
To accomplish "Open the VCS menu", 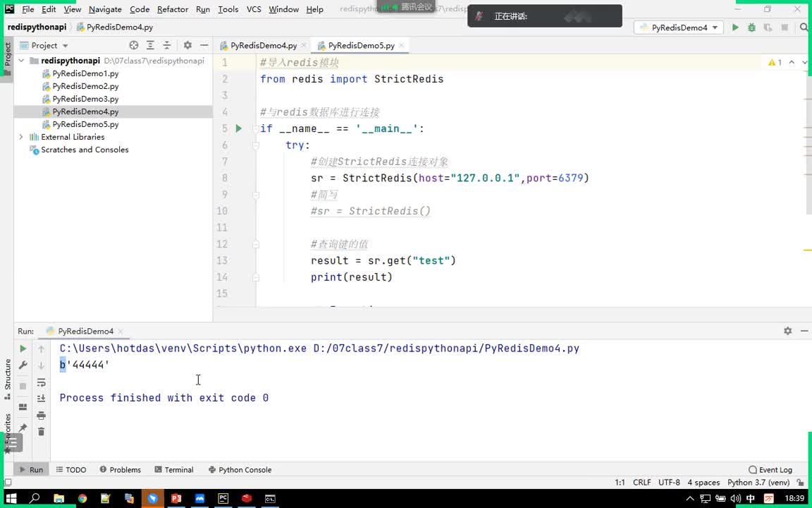I will coord(254,9).
